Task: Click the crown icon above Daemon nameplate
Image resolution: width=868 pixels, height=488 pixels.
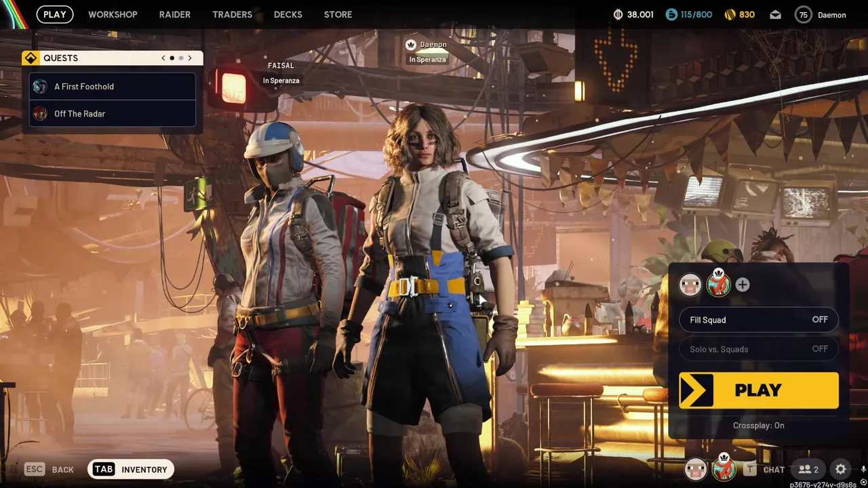Action: tap(410, 45)
